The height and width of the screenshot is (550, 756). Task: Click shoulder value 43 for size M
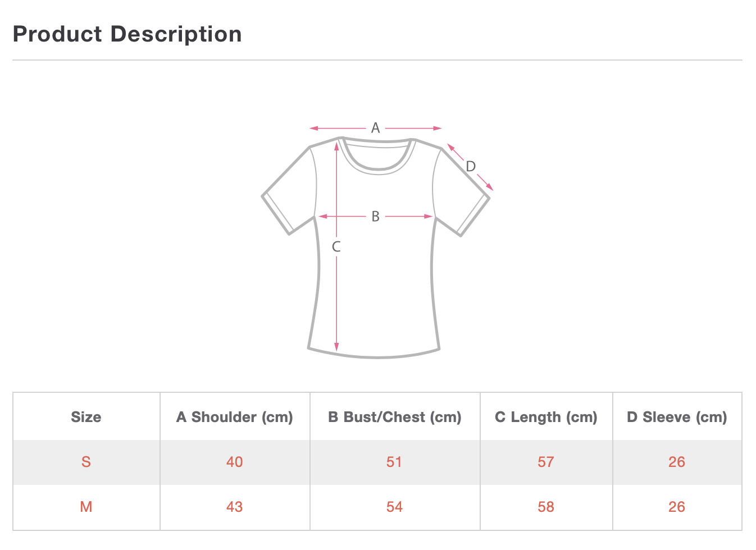click(235, 507)
